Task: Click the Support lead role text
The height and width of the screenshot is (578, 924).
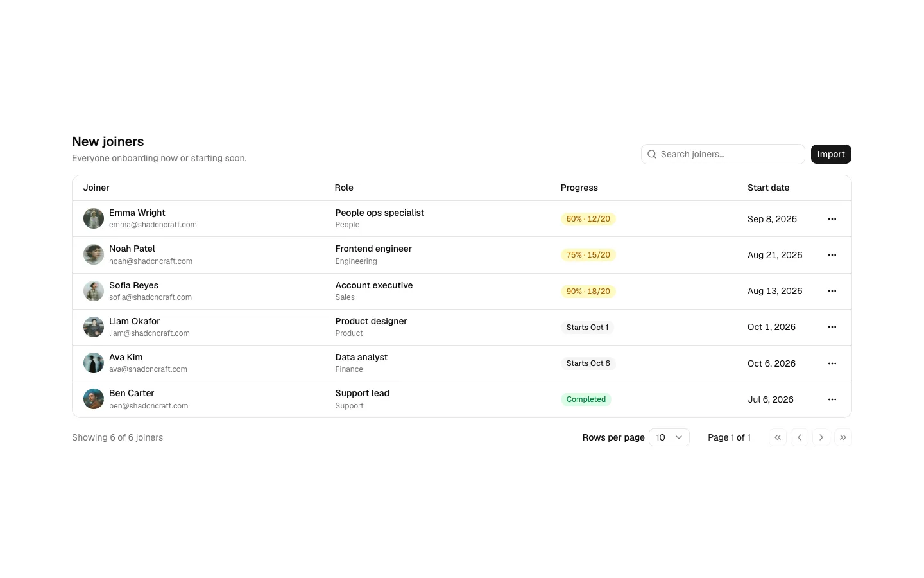Action: 363,393
